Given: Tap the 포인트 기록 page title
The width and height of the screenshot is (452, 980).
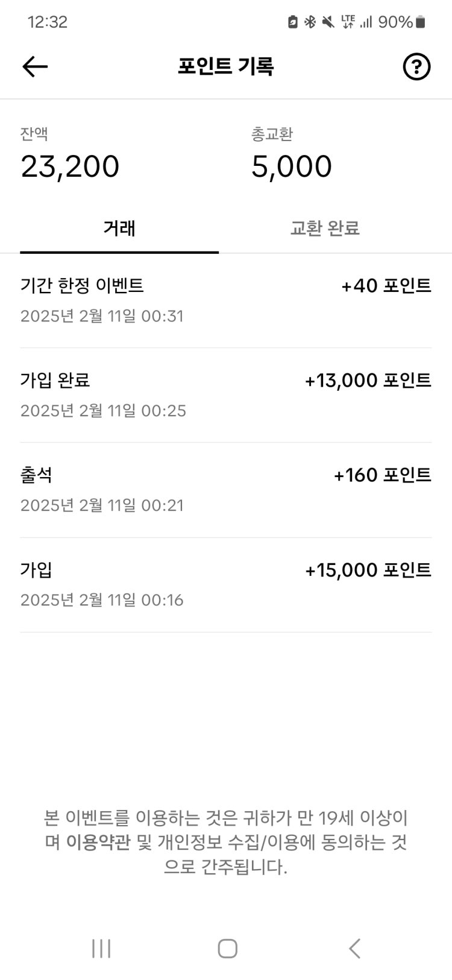Looking at the screenshot, I should point(226,66).
